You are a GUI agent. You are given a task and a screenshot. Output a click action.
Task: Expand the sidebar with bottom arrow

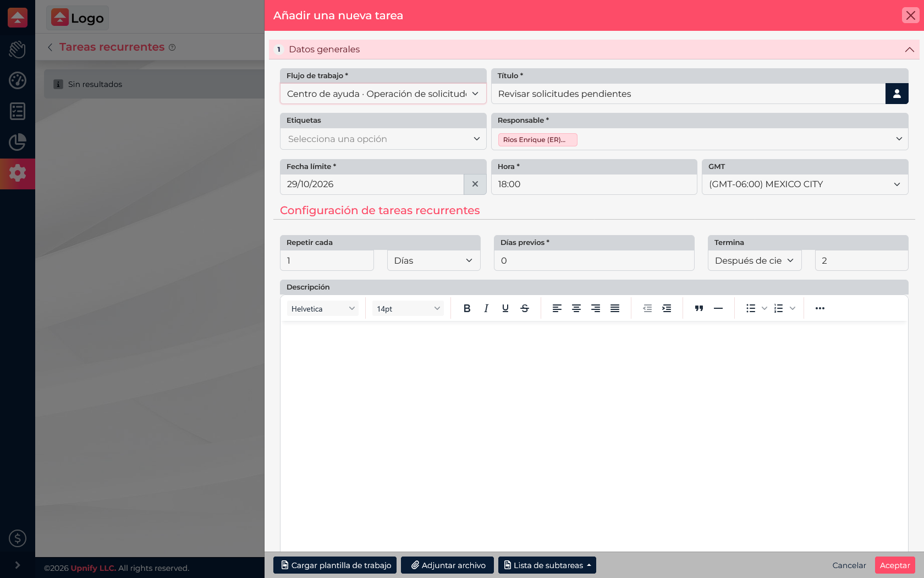18,565
